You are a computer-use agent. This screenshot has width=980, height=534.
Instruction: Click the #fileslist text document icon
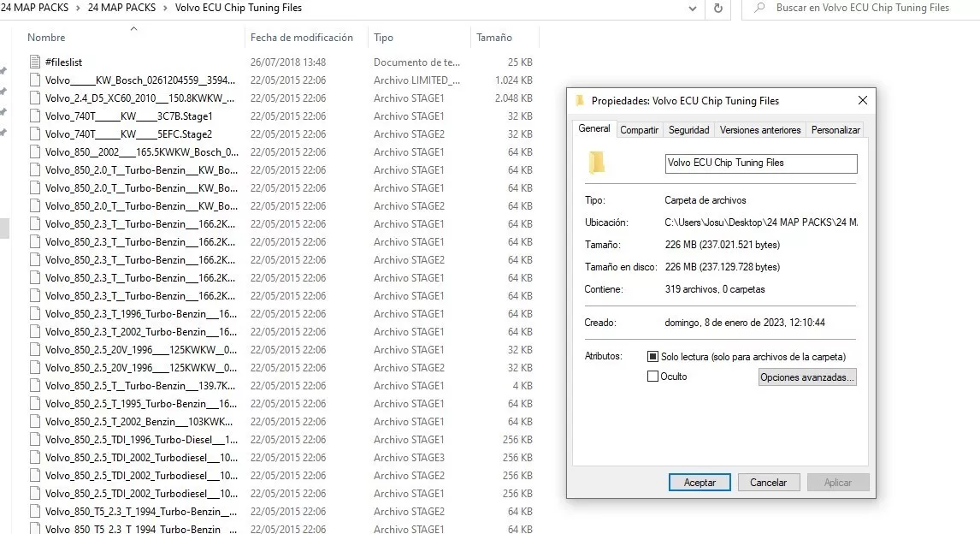coord(35,62)
